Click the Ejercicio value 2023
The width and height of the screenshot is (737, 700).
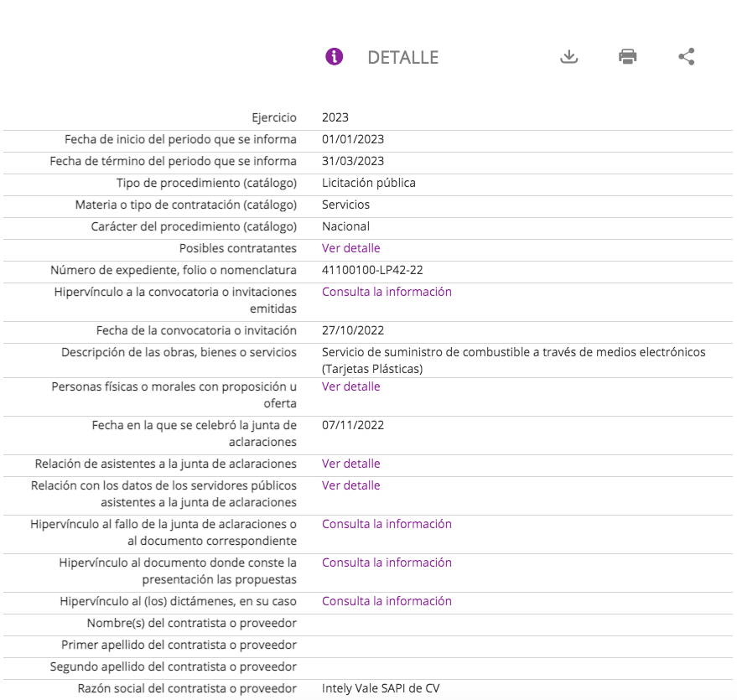pyautogui.click(x=335, y=117)
